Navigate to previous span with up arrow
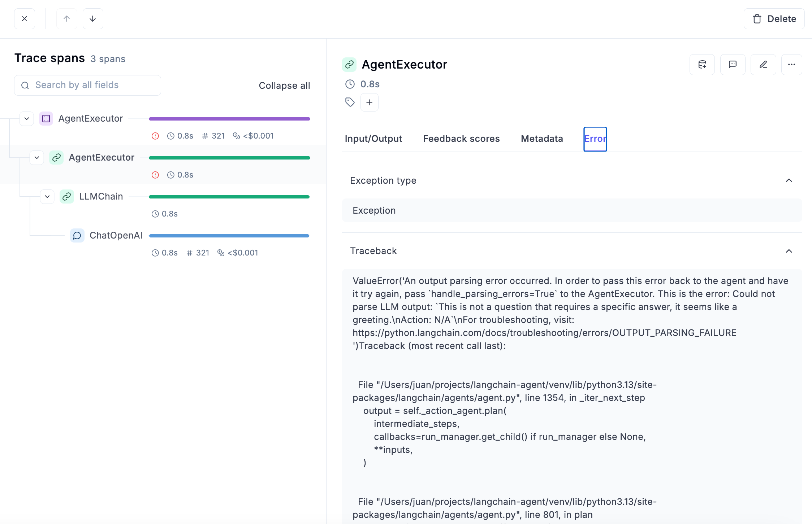 (67, 18)
